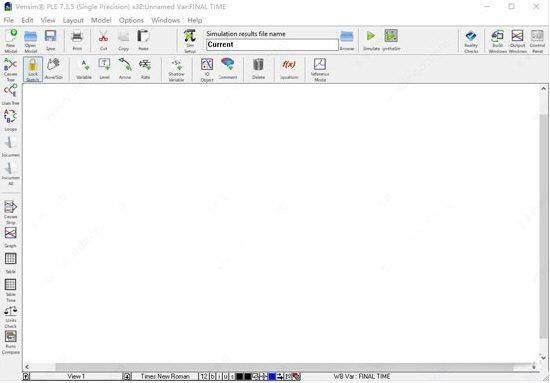Open the Graph analysis tool
The width and height of the screenshot is (550, 383).
pos(11,237)
